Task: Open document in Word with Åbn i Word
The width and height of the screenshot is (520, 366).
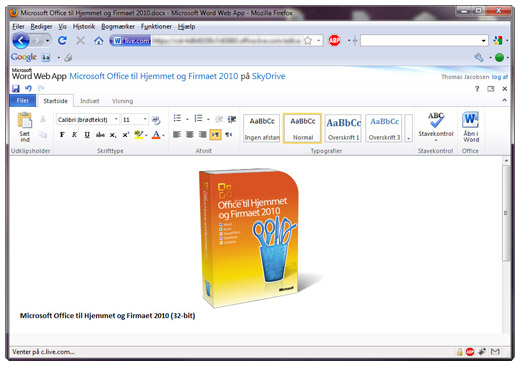Action: [x=471, y=127]
